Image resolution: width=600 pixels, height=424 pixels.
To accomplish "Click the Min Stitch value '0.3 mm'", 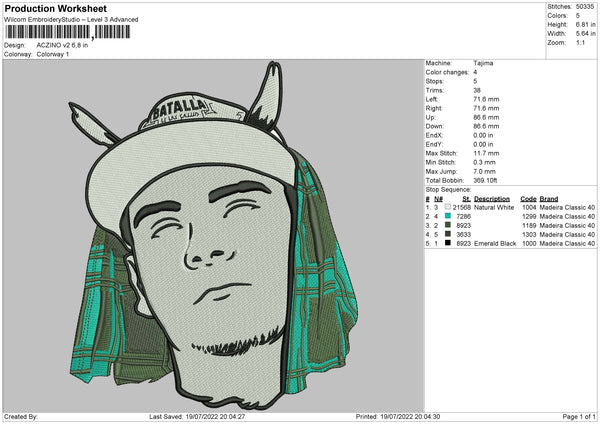I will [484, 163].
